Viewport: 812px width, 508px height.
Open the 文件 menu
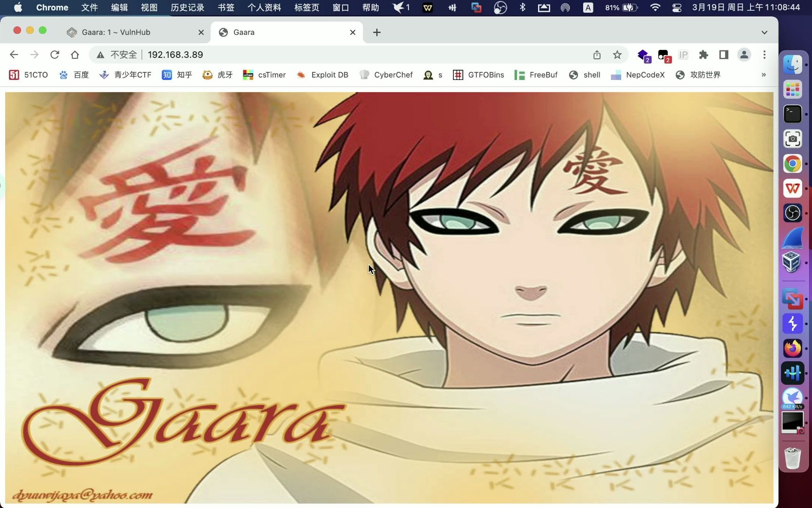click(x=89, y=8)
